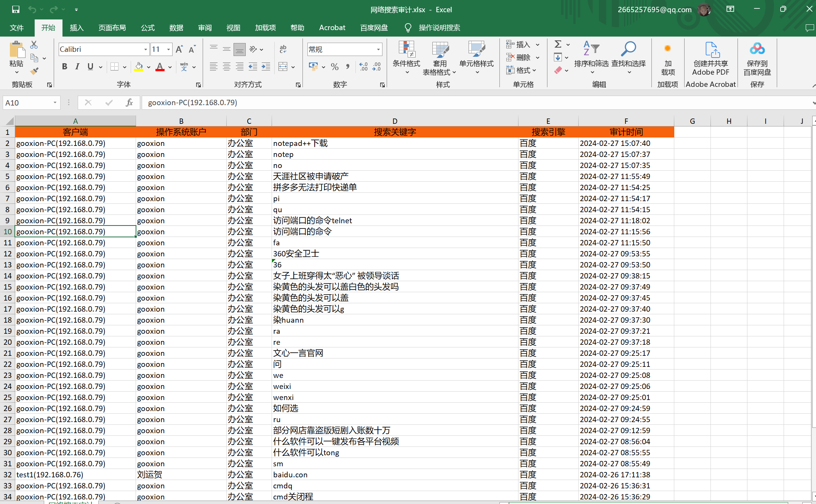The width and height of the screenshot is (816, 504).
Task: Align text right
Action: point(240,67)
